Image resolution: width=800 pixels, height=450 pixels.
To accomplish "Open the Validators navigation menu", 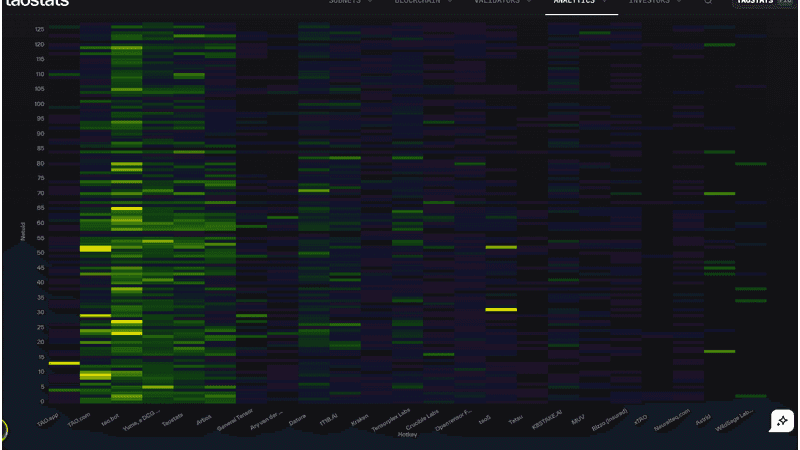I will tap(496, 2).
